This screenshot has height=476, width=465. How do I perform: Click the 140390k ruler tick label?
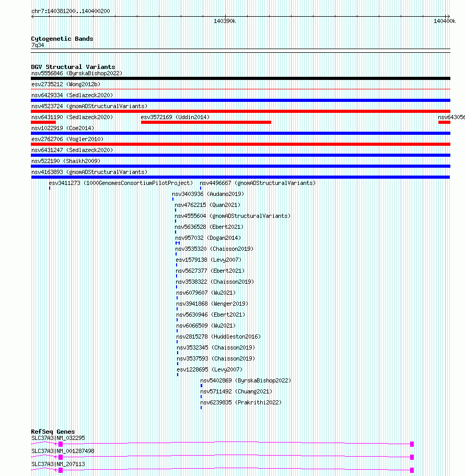[x=225, y=21]
